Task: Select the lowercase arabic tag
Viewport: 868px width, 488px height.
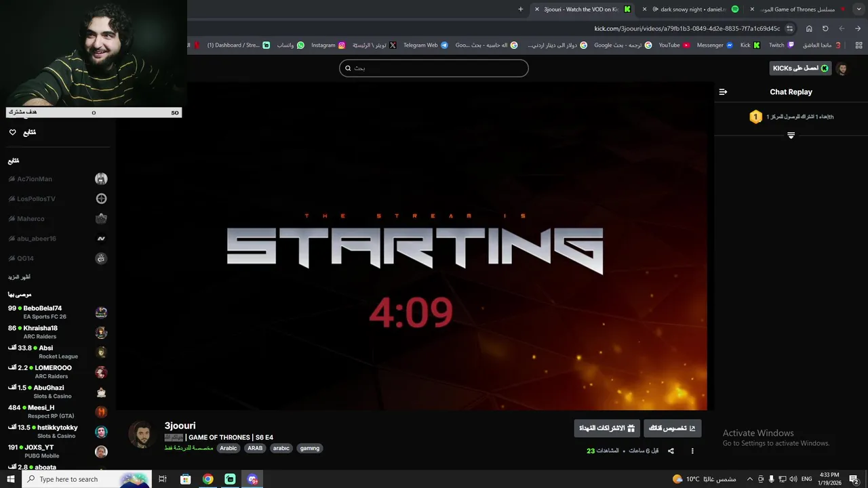Action: (x=281, y=448)
